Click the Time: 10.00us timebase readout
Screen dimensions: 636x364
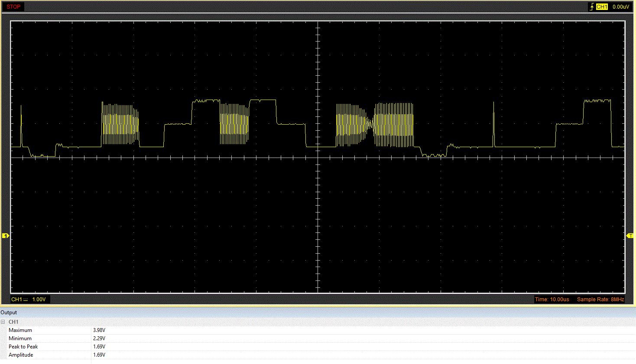pos(552,300)
